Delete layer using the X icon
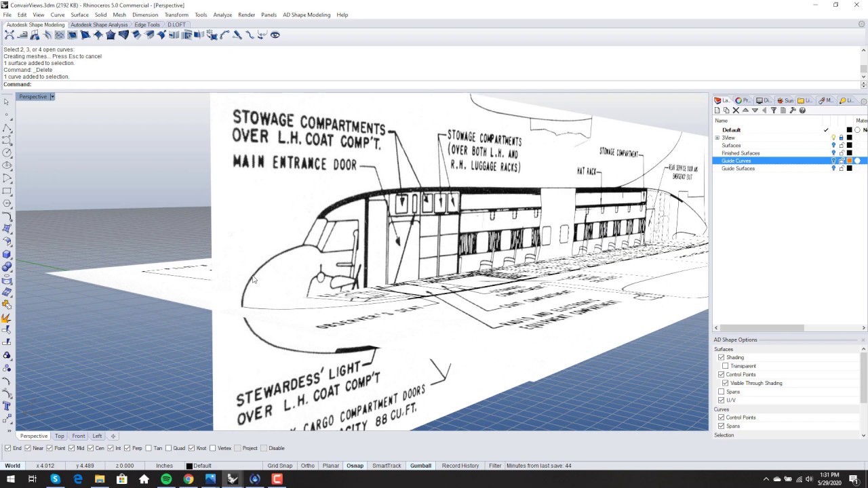Image resolution: width=868 pixels, height=488 pixels. [x=736, y=110]
